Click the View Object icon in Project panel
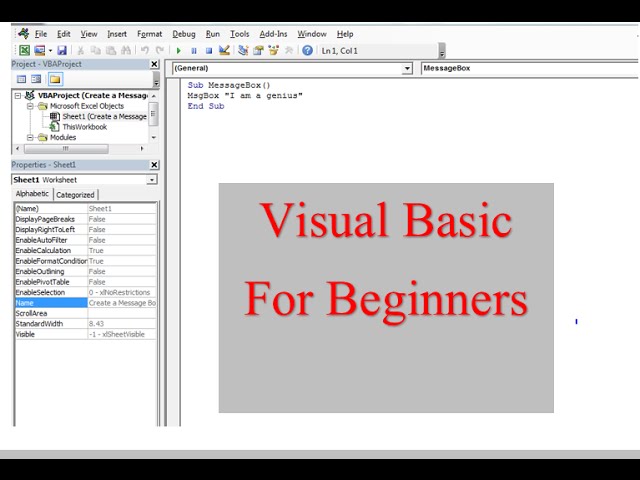The height and width of the screenshot is (480, 640). (36, 79)
